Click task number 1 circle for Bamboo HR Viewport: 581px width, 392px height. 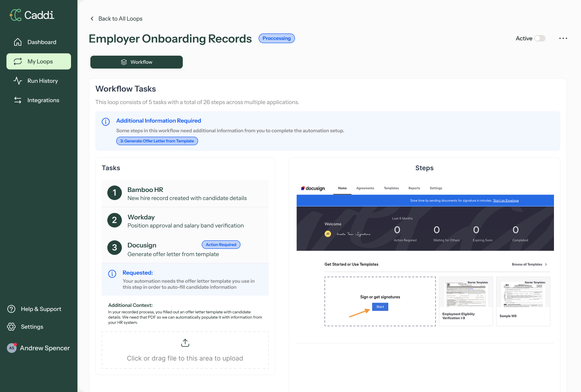[x=115, y=193]
